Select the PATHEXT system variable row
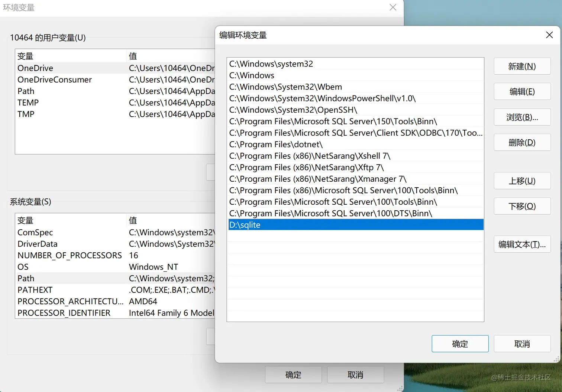This screenshot has height=392, width=562. tap(115, 290)
